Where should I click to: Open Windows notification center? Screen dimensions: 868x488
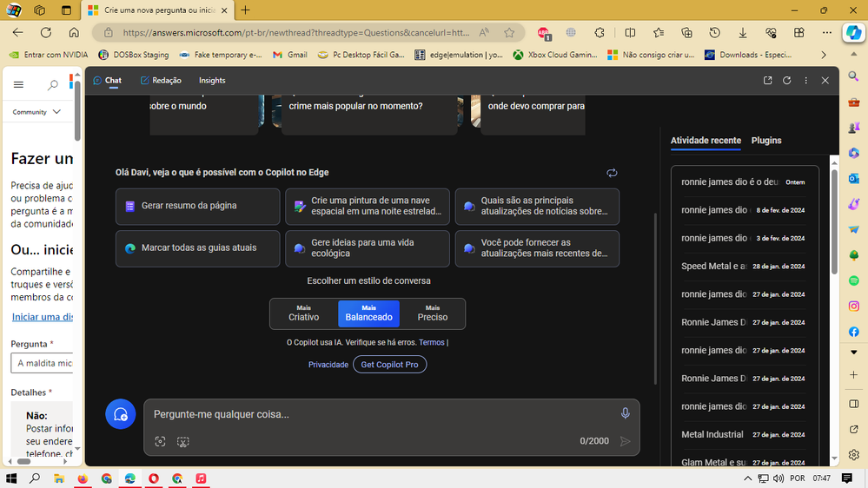[846, 478]
